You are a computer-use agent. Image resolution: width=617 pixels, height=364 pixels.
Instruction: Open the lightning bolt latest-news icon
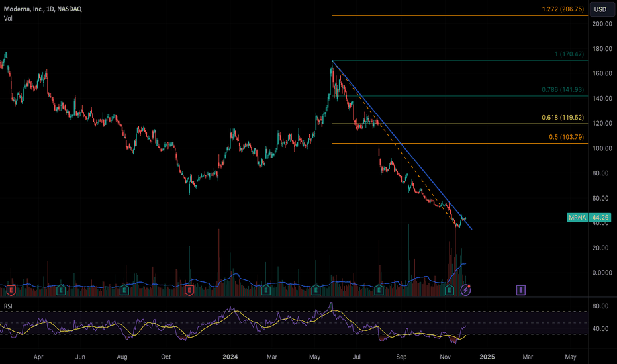point(465,290)
